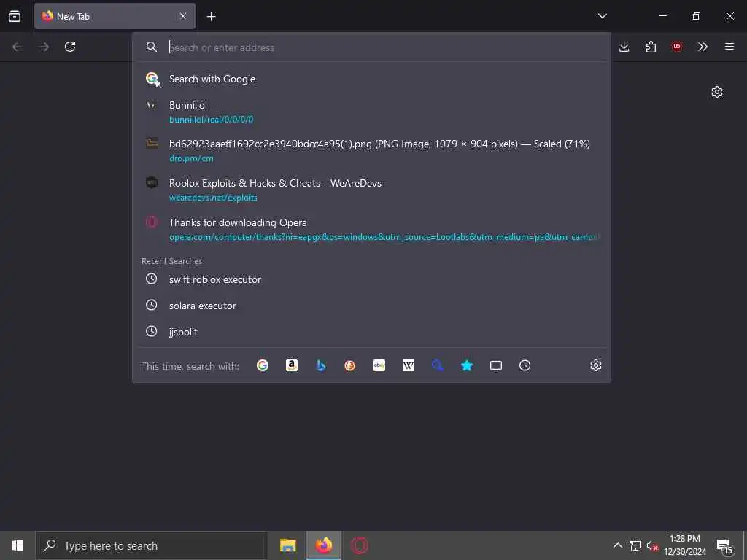Open the notification center icon
Screen dimensions: 747x560
pos(724,545)
